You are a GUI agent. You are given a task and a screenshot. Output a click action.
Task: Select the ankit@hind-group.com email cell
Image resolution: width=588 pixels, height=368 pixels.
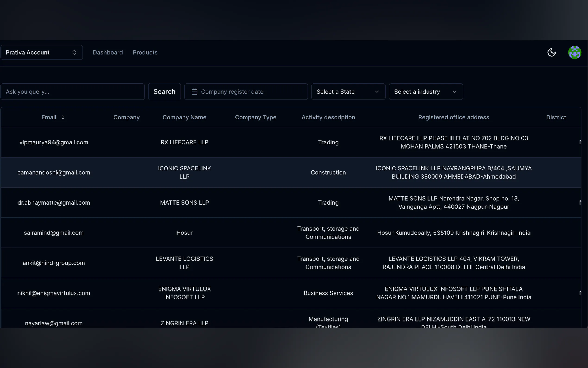(54, 263)
